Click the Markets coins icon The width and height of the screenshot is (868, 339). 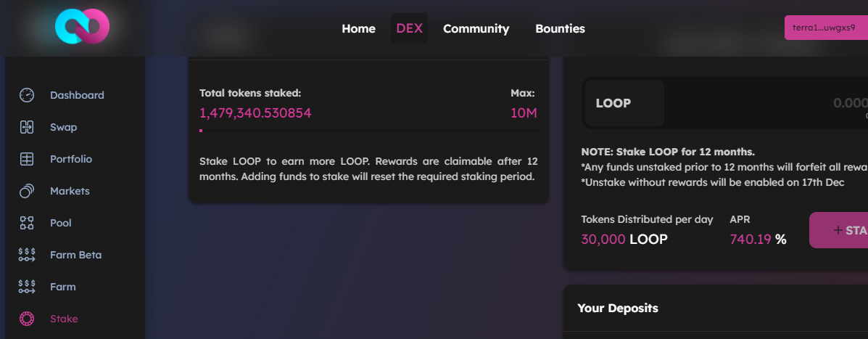[27, 191]
